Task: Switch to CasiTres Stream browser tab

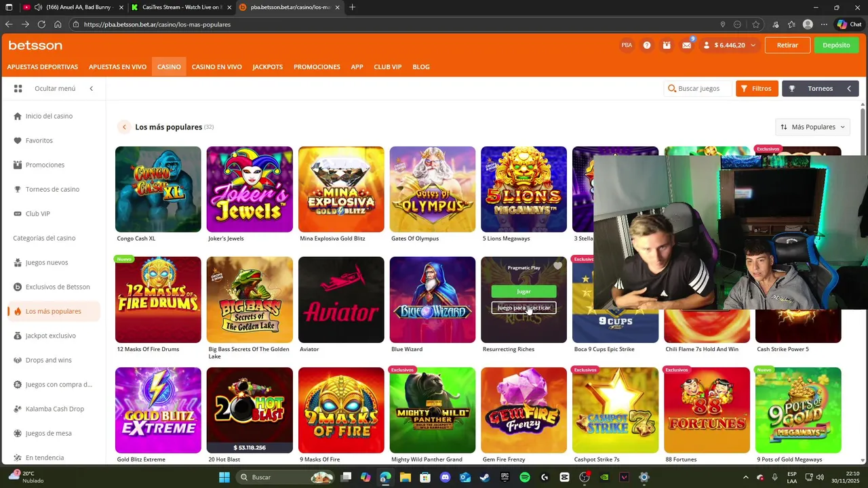Action: 180,7
